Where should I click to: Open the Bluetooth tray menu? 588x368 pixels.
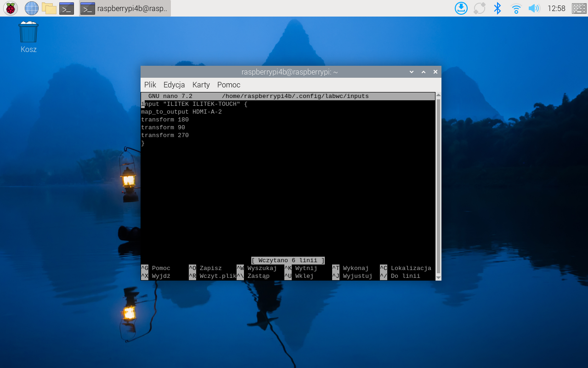coord(497,8)
